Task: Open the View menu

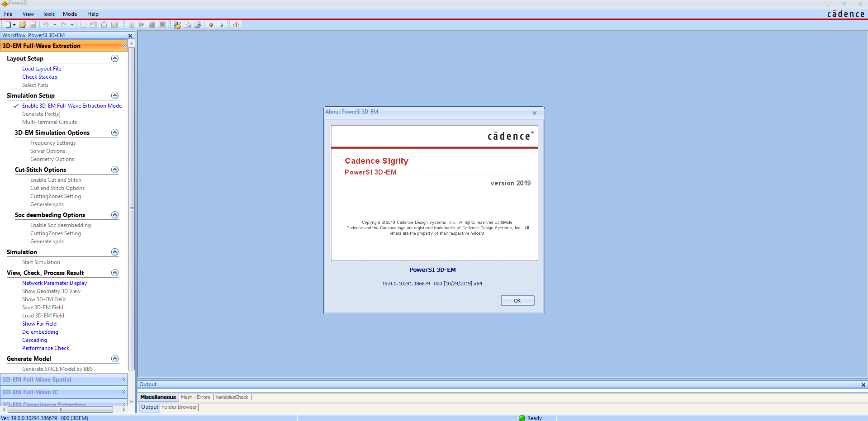Action: pyautogui.click(x=28, y=14)
